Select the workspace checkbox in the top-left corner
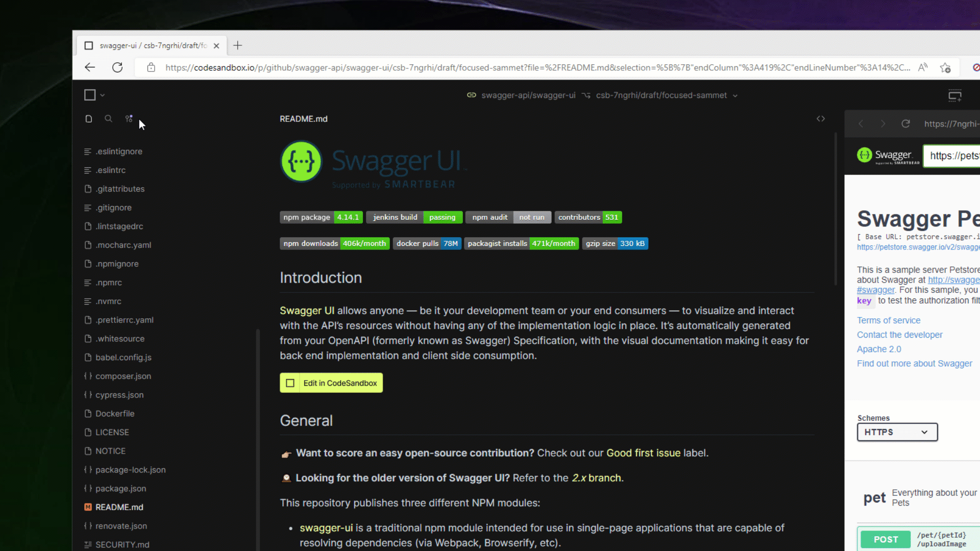Viewport: 980px width, 551px height. (89, 94)
